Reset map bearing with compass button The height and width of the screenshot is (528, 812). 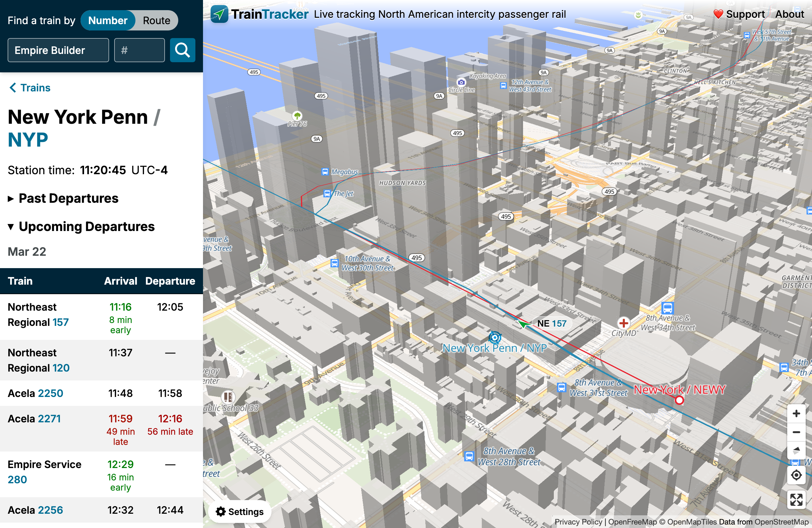pyautogui.click(x=796, y=450)
